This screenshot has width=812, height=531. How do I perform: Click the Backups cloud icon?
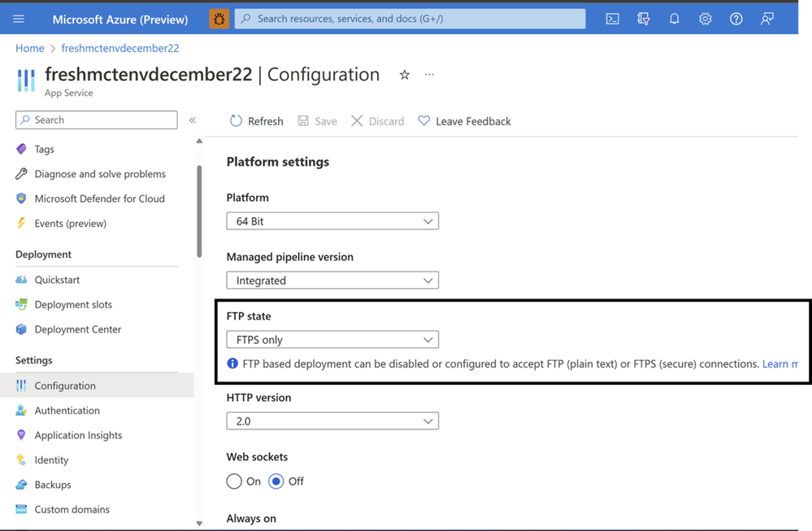point(21,485)
